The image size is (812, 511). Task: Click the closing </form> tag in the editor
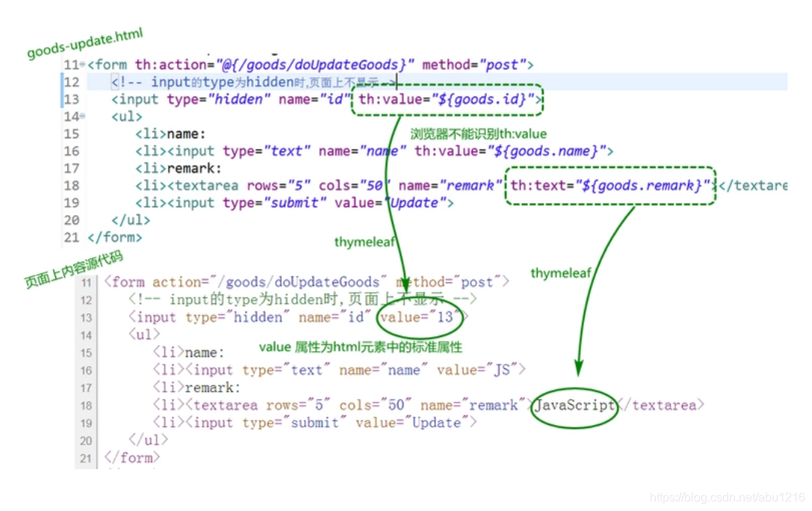pyautogui.click(x=115, y=237)
